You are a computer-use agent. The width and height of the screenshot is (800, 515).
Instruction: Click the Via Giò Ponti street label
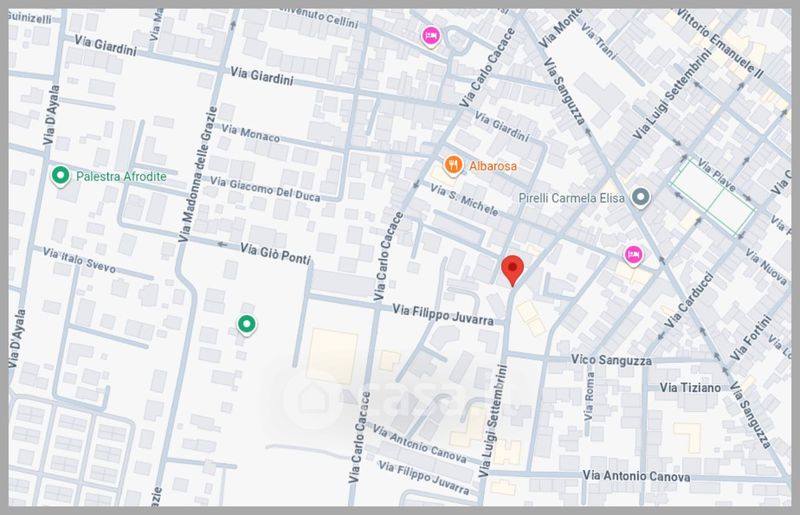(x=276, y=253)
